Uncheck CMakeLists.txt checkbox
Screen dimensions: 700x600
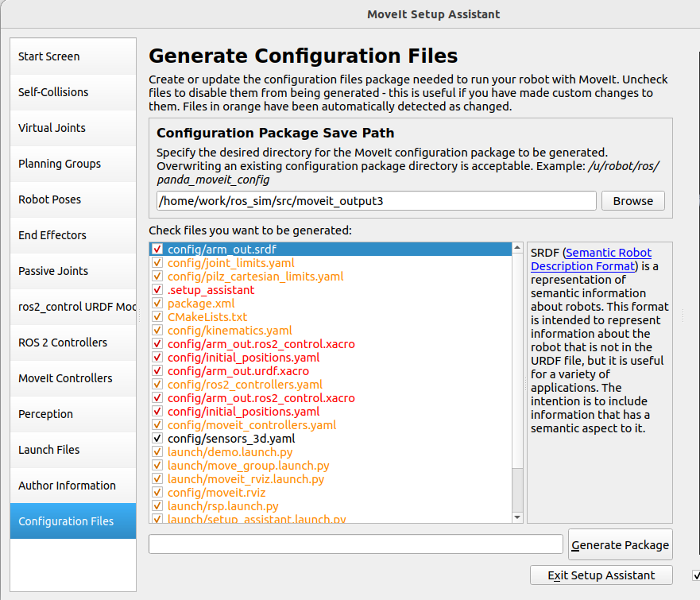[x=157, y=316]
